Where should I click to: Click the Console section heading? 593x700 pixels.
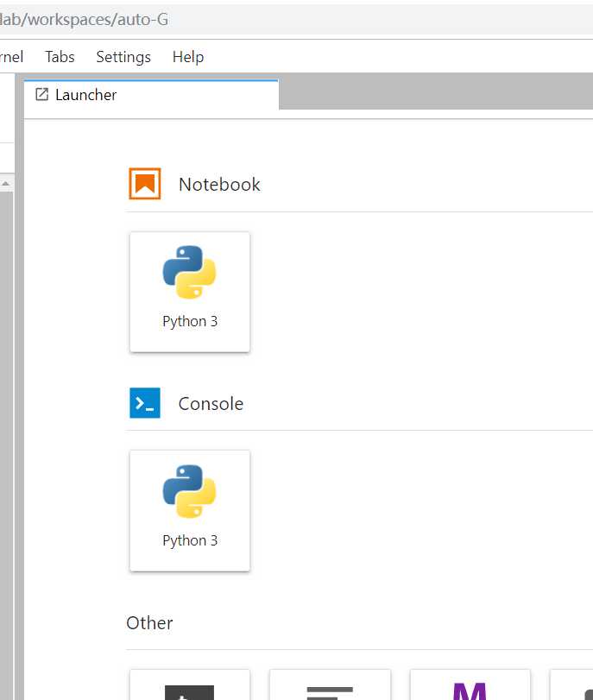(211, 404)
